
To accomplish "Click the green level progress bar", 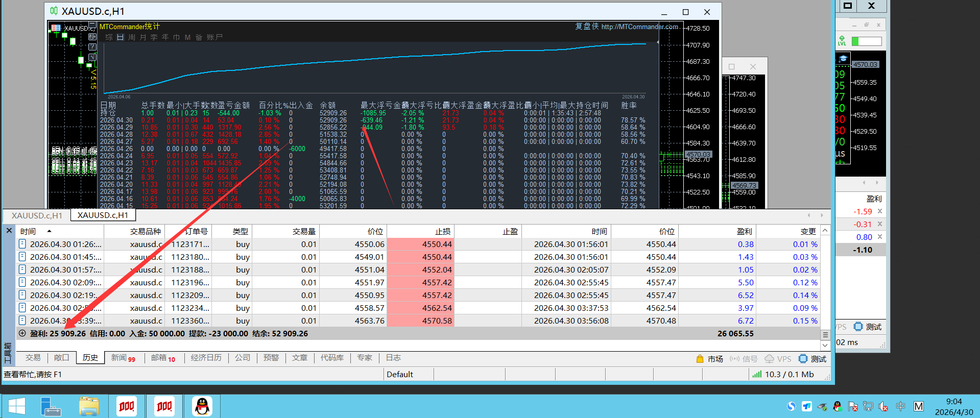I will (x=867, y=41).
